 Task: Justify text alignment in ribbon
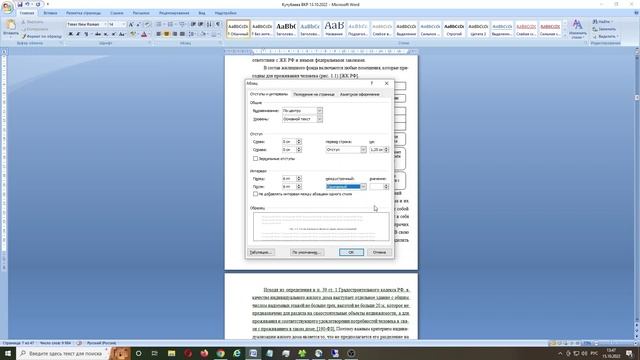tap(182, 34)
